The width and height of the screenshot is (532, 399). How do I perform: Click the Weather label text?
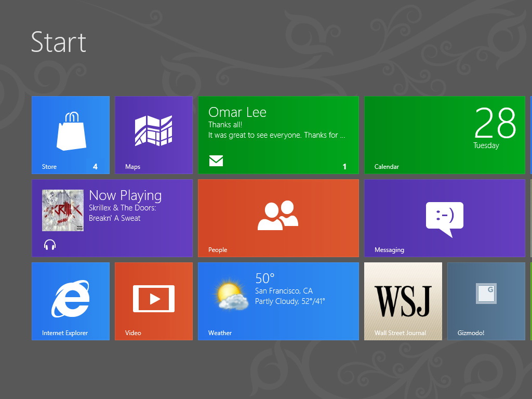(220, 333)
